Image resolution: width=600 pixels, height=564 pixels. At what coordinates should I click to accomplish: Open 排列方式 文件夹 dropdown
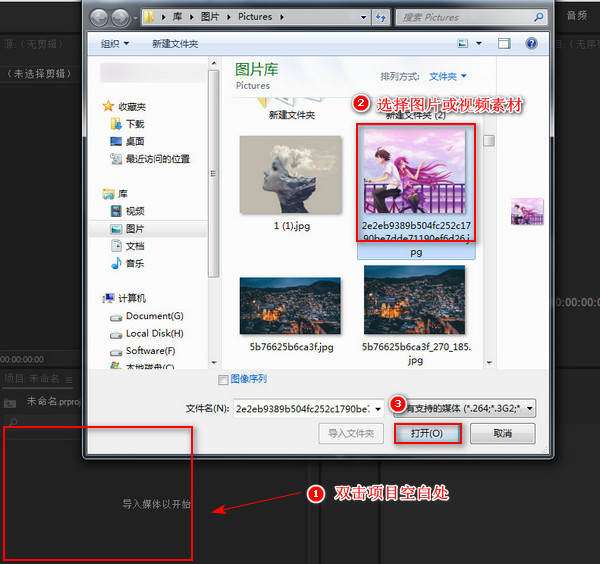tap(448, 77)
